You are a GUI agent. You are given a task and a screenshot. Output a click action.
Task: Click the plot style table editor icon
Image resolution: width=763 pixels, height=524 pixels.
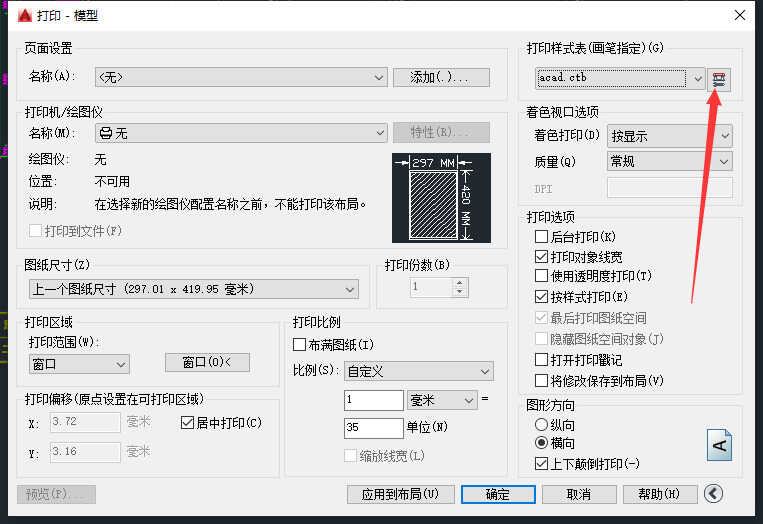[718, 79]
